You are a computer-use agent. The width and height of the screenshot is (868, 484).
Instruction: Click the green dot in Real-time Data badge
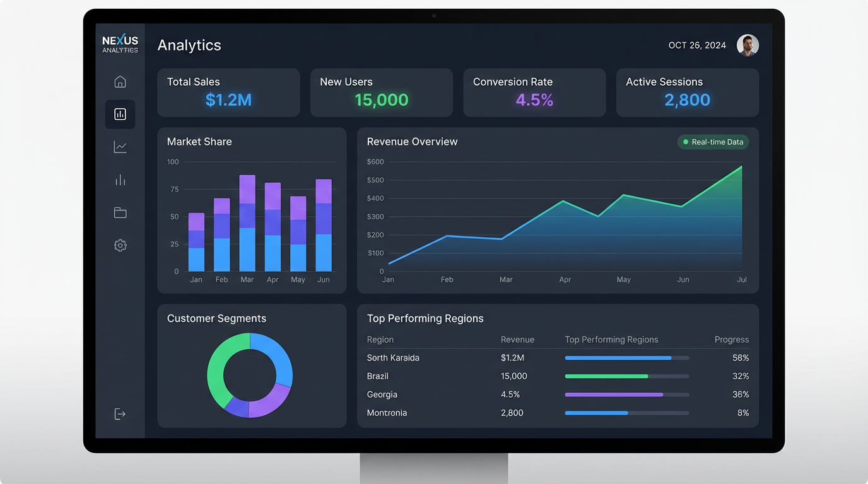point(685,142)
